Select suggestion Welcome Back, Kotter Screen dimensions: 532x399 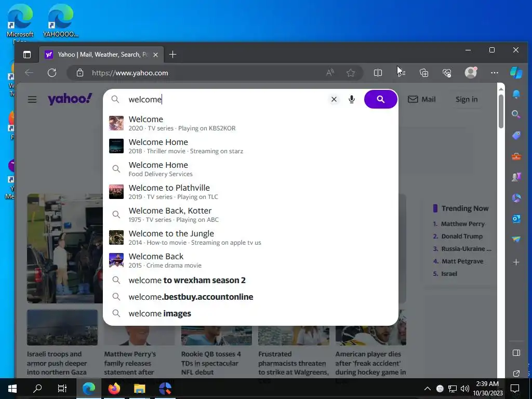pyautogui.click(x=250, y=215)
